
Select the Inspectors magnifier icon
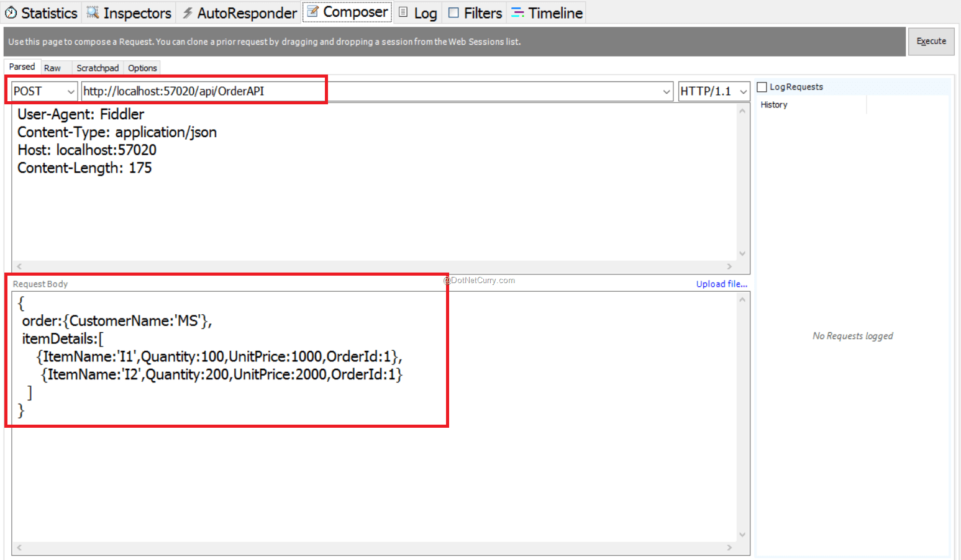pos(91,12)
